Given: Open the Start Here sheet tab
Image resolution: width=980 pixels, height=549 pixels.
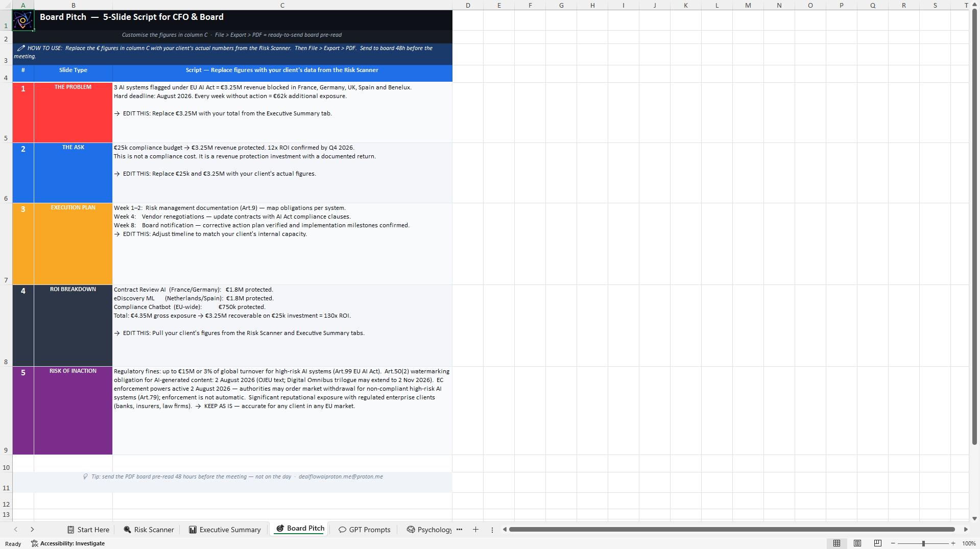Looking at the screenshot, I should click(88, 530).
